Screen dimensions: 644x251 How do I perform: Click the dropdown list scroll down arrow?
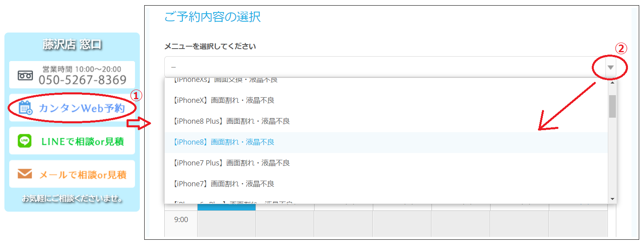(612, 199)
